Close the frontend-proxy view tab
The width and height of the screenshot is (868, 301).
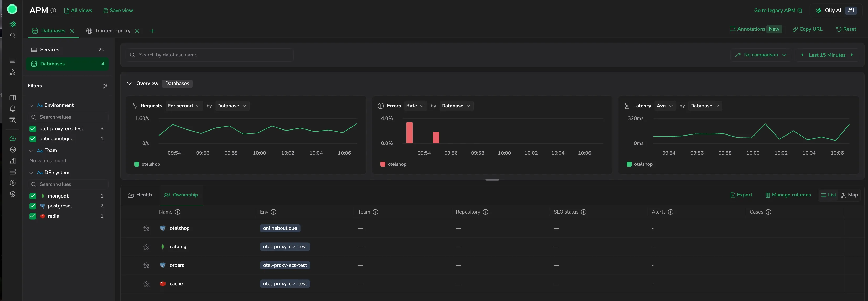[x=137, y=31]
